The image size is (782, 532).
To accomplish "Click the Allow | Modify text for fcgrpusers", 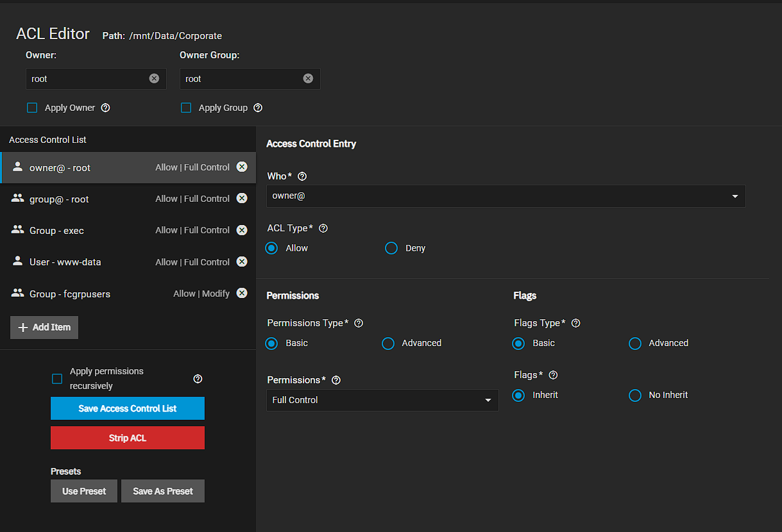I will (201, 294).
